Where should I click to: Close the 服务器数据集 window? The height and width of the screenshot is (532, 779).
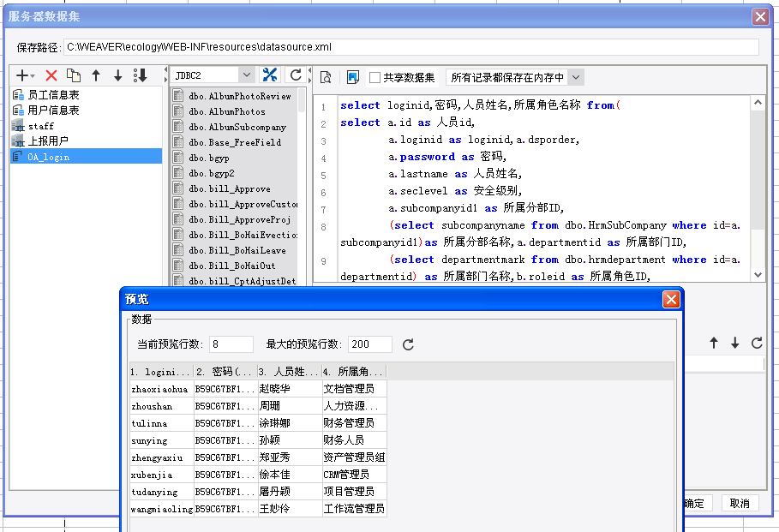pyautogui.click(x=760, y=16)
